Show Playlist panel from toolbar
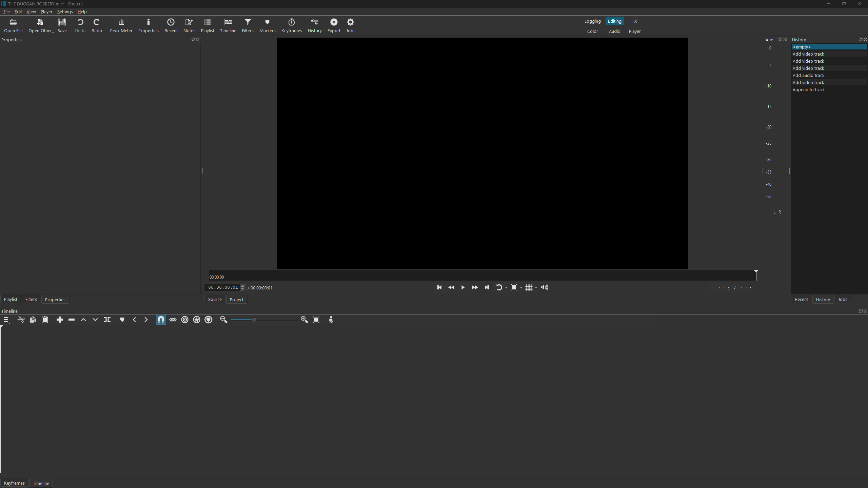This screenshot has height=488, width=868. 208,26
